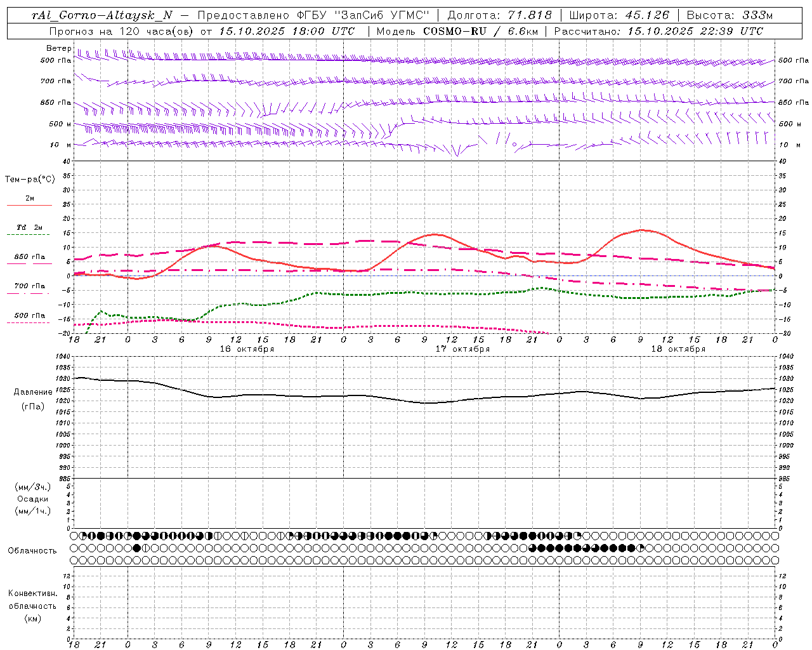Click the model name COSMO-RU

pyautogui.click(x=454, y=31)
